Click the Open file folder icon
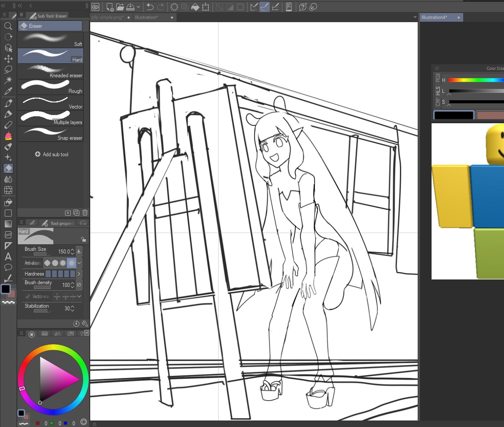 point(120,7)
